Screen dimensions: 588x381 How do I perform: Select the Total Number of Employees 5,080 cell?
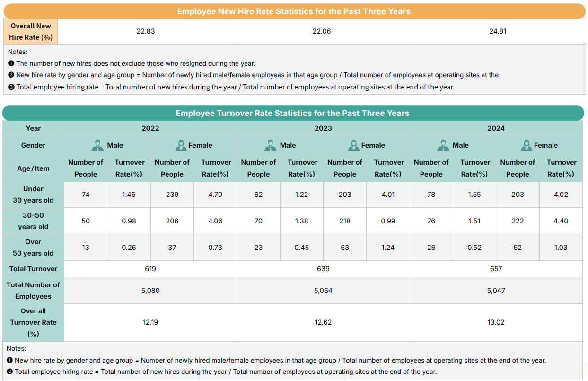pos(150,291)
